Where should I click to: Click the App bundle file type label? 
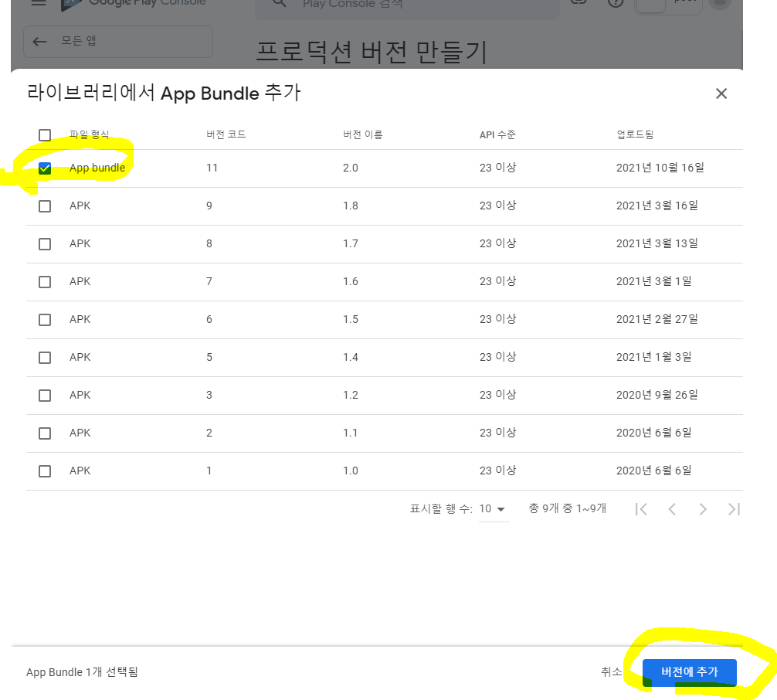click(97, 168)
